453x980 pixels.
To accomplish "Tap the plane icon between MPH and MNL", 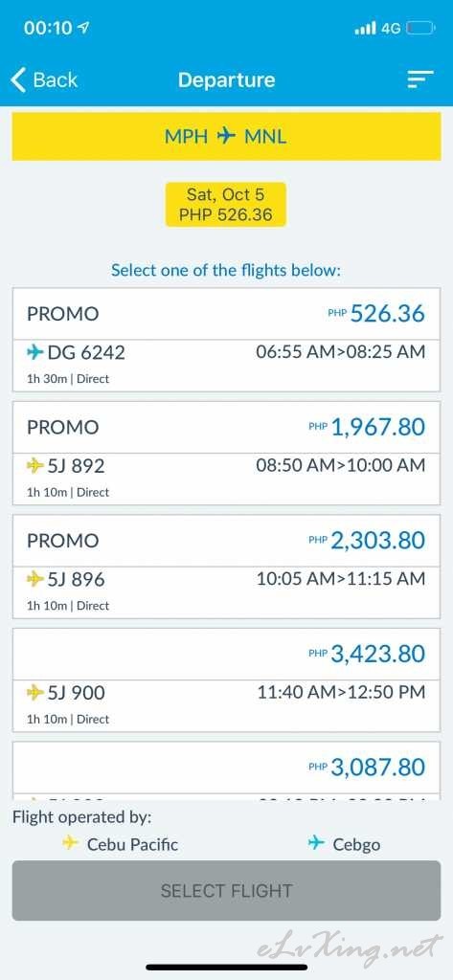I will click(x=226, y=136).
